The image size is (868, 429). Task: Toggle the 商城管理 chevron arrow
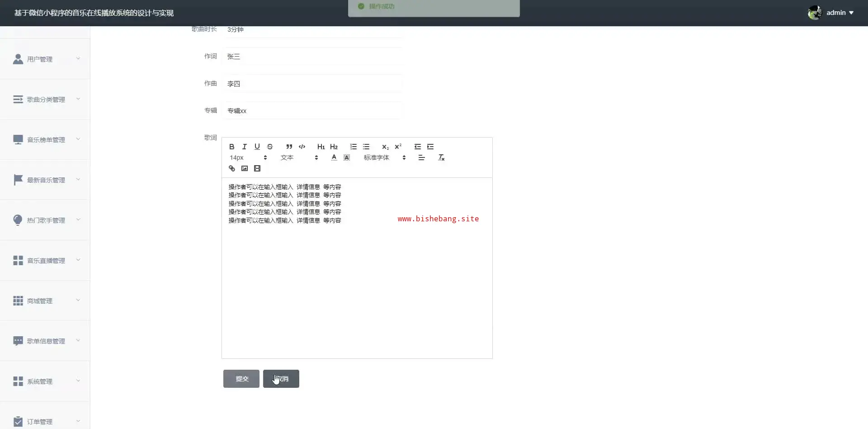pos(78,300)
